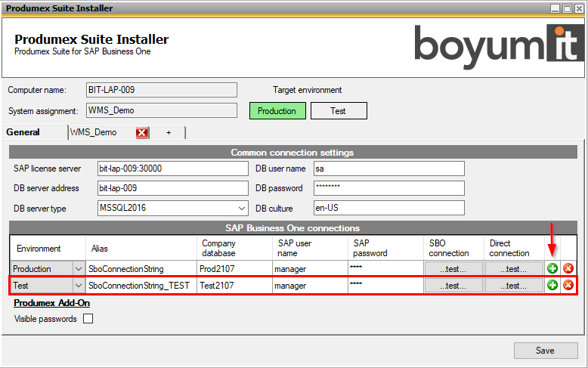Image resolution: width=588 pixels, height=368 pixels.
Task: Select Test target environment
Action: (x=339, y=111)
